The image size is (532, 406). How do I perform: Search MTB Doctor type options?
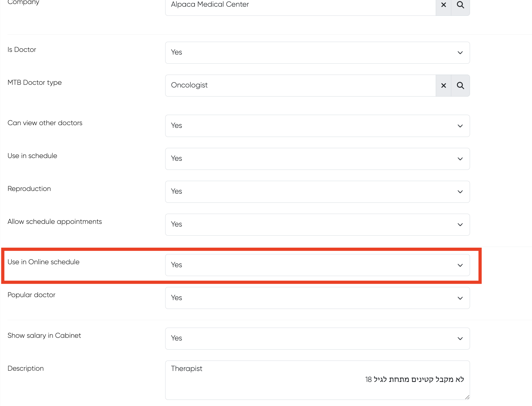tap(460, 86)
